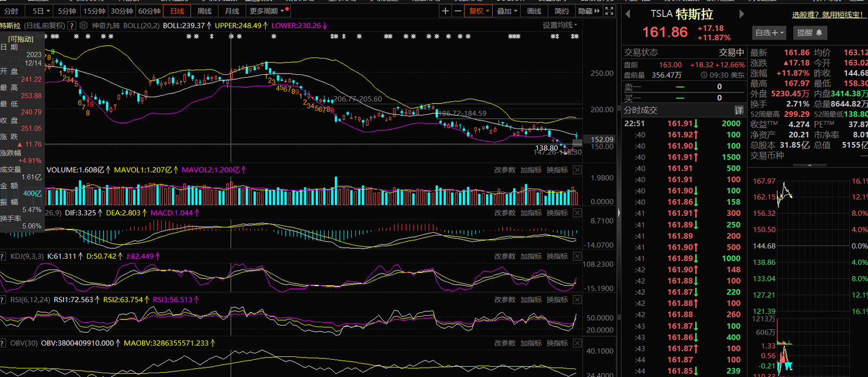Open 选股难？就用短线宝 promo link

(x=827, y=15)
